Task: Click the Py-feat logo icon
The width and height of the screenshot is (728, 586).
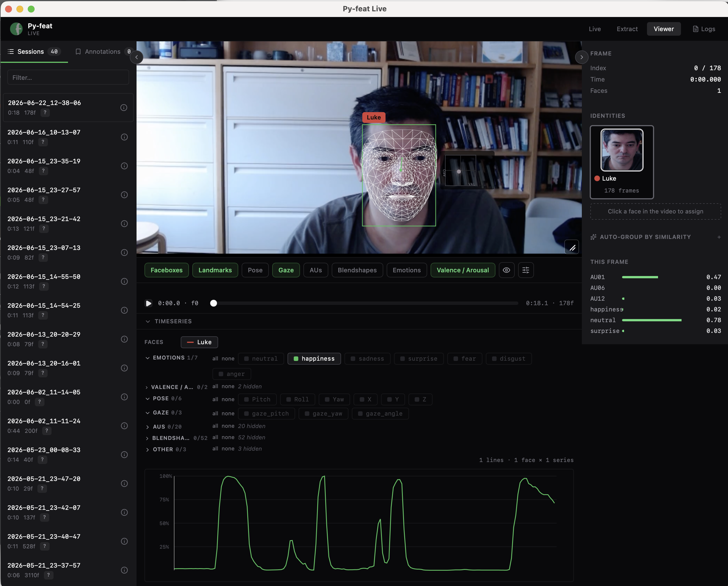Action: [x=16, y=29]
